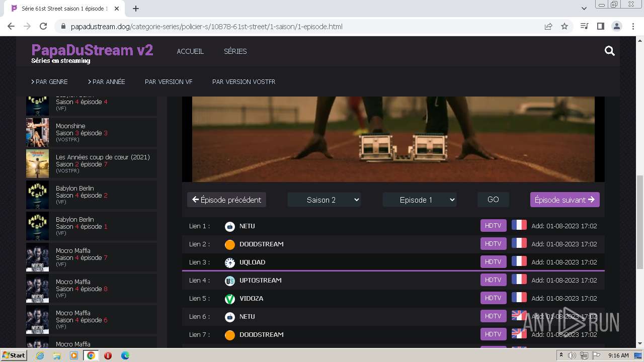Open Chrome three-dot menu
Image resolution: width=644 pixels, height=362 pixels.
(633, 26)
